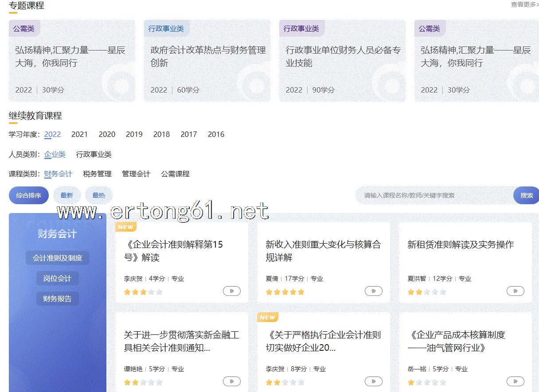Play the 企业产品成本核算制度 油气管网行业 course
The image size is (539, 392).
point(515,381)
